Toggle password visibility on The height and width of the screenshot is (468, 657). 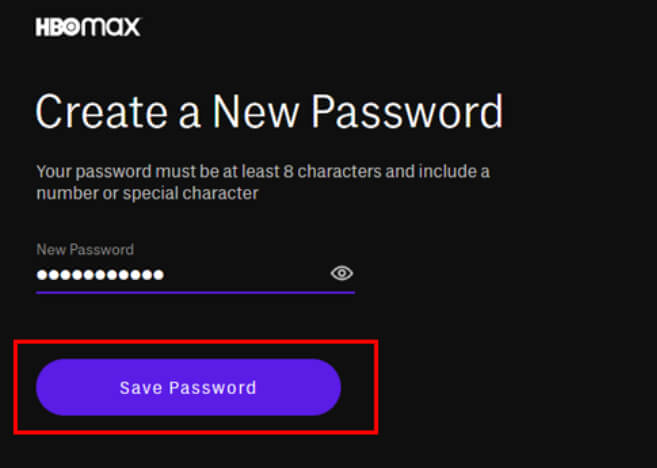tap(342, 274)
